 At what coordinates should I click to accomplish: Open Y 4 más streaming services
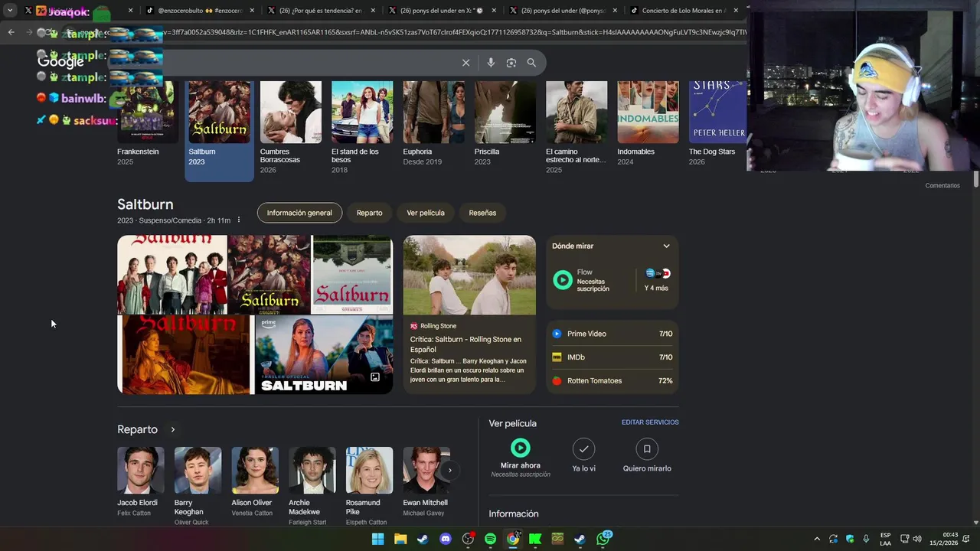(x=656, y=280)
